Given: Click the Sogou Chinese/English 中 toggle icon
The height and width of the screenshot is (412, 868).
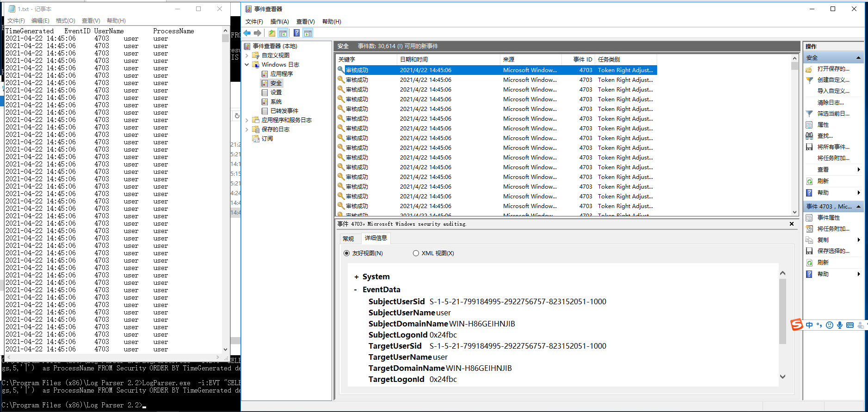Looking at the screenshot, I should (809, 325).
